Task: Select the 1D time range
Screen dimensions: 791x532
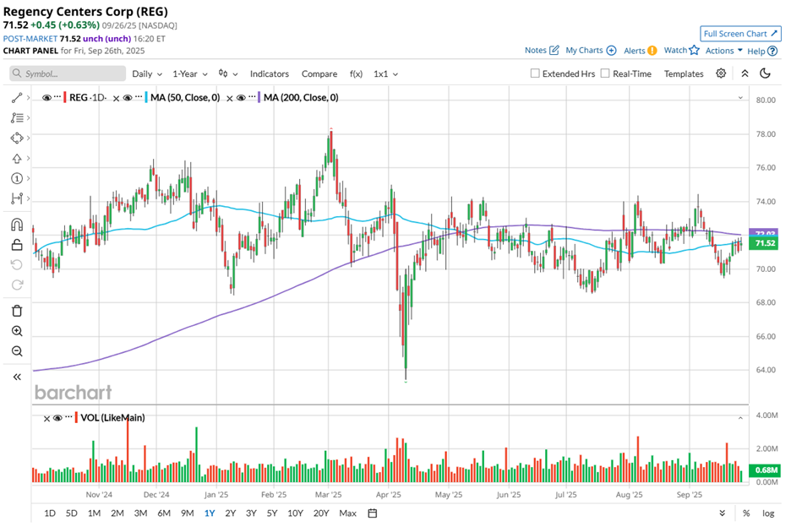Action: (49, 513)
